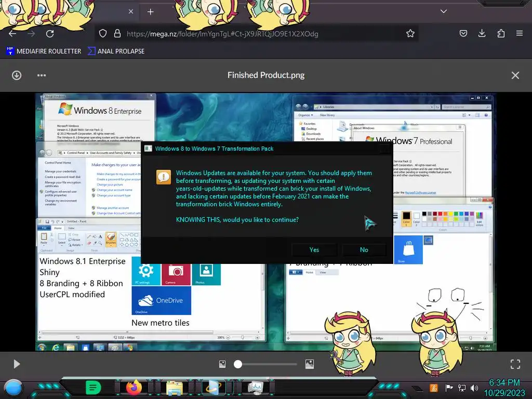Click the black Color 1 swatch
The height and width of the screenshot is (399, 532).
tap(406, 218)
